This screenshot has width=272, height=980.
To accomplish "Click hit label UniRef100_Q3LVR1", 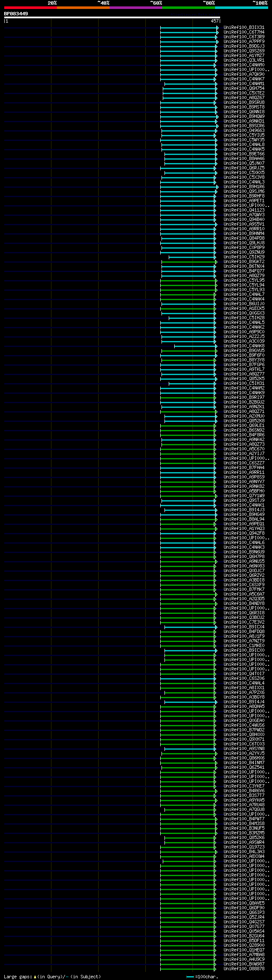I will click(x=244, y=60).
